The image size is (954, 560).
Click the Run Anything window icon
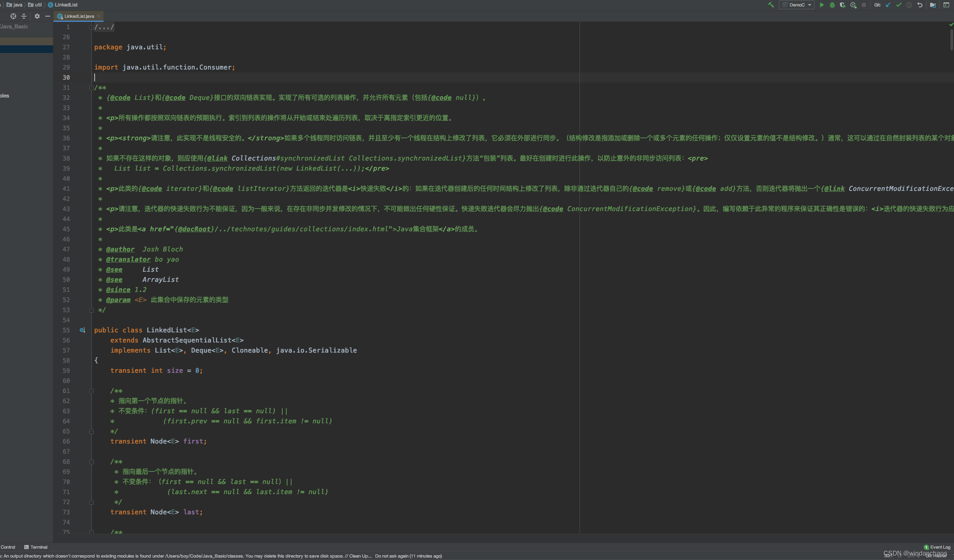coord(946,5)
